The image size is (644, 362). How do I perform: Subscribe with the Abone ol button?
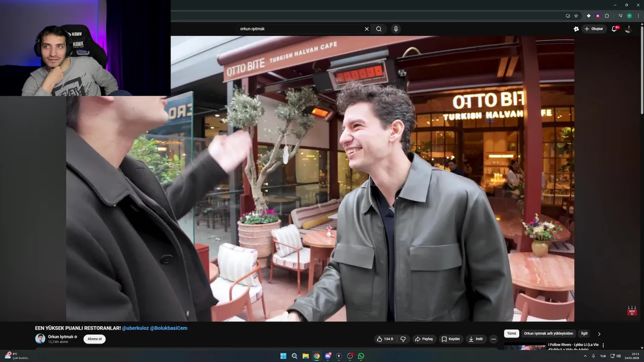(x=95, y=339)
